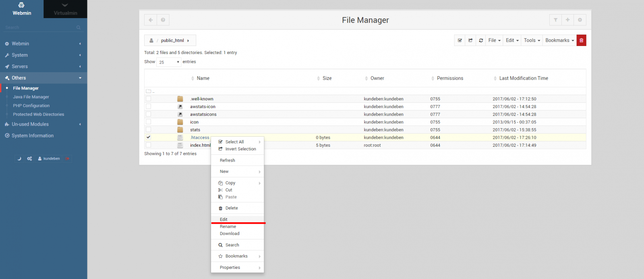Click the sidebar search field
Screen dimensions: 644x279
40,27
